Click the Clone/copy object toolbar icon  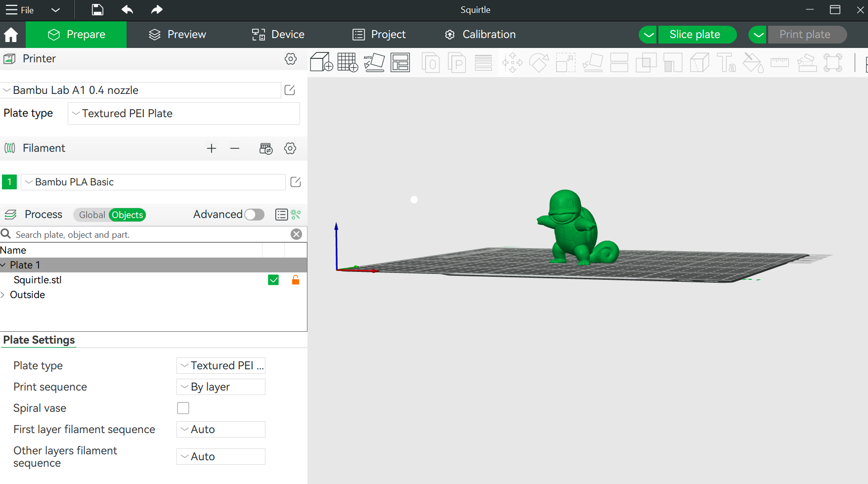(431, 62)
